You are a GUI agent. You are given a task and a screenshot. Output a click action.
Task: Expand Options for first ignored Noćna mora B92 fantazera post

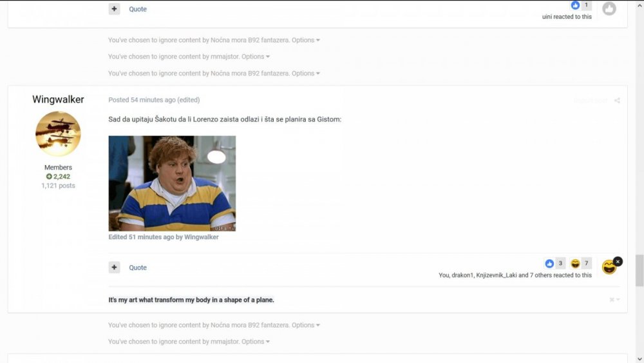[305, 40]
